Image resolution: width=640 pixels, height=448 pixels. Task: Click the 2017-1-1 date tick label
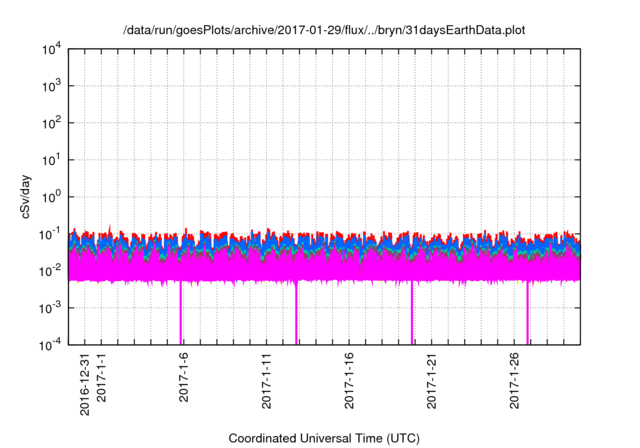tap(101, 377)
